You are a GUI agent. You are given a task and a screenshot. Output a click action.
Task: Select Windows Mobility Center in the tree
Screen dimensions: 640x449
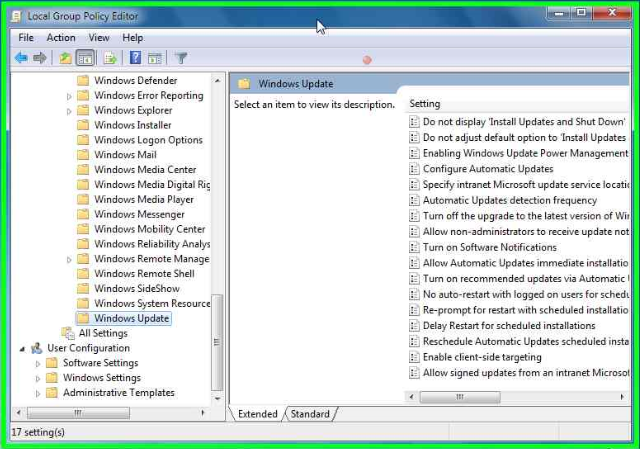(x=150, y=229)
